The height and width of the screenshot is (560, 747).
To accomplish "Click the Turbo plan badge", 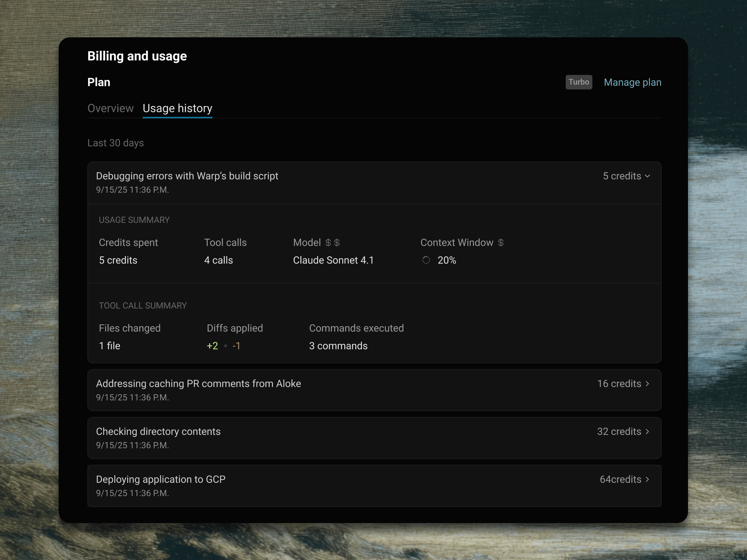I will pyautogui.click(x=579, y=82).
